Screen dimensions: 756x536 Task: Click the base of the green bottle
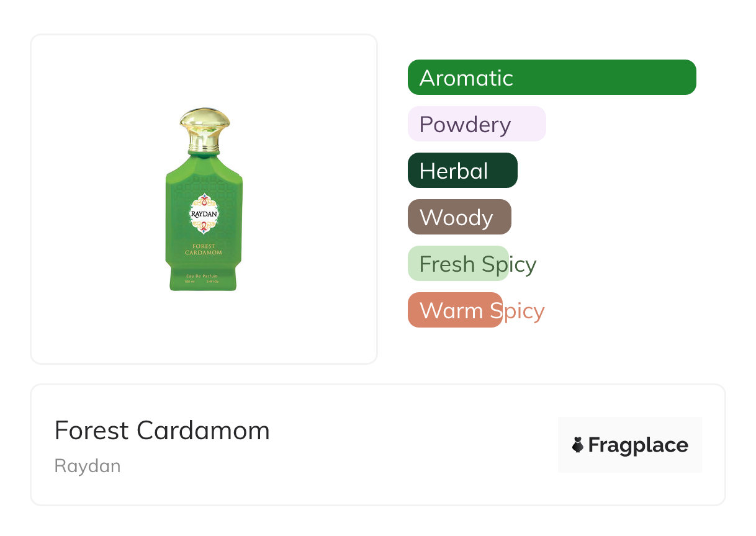click(x=204, y=287)
